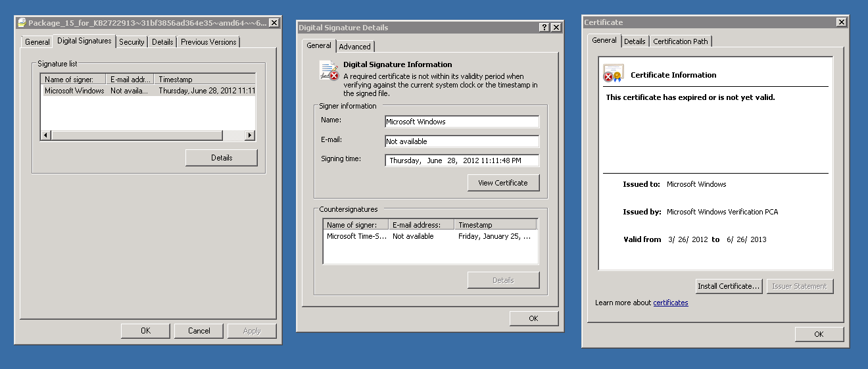The height and width of the screenshot is (369, 868).
Task: Click the Thursday, June 28, 2012 timestamp cell
Action: [206, 91]
